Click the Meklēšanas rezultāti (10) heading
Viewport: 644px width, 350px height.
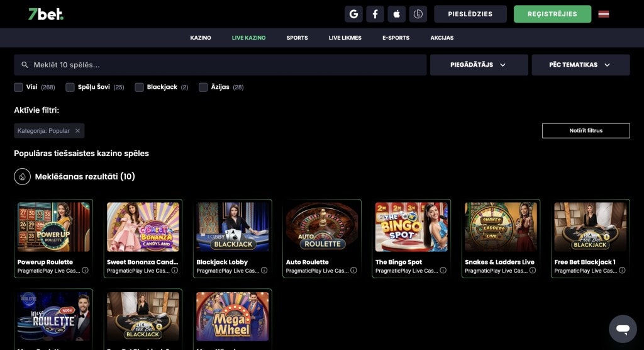coord(85,176)
